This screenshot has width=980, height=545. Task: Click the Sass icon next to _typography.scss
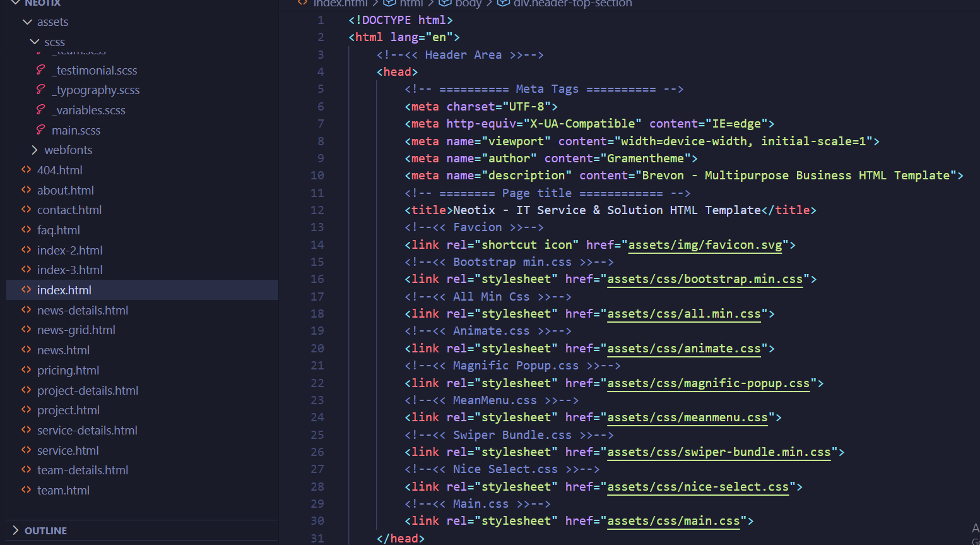pos(41,90)
